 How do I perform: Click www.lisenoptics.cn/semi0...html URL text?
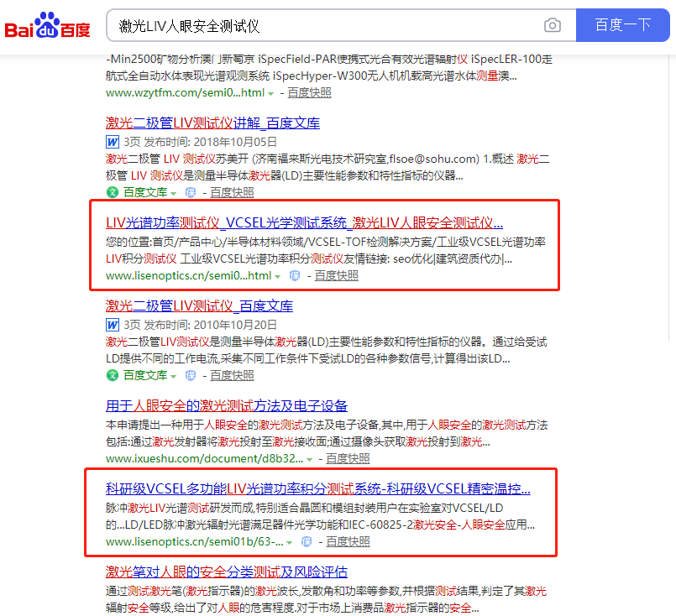click(x=189, y=276)
